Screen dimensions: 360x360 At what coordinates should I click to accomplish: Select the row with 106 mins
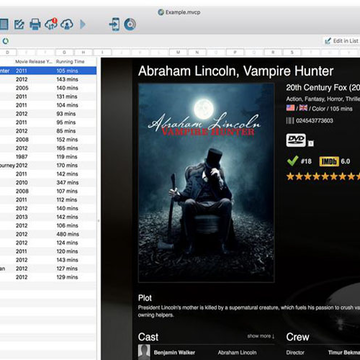coord(48,226)
